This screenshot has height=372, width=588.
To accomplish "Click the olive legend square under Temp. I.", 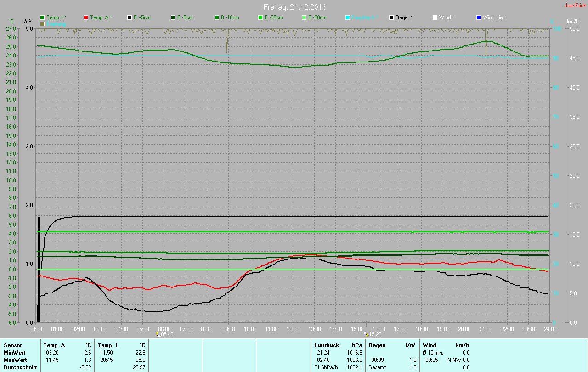I will pyautogui.click(x=43, y=23).
